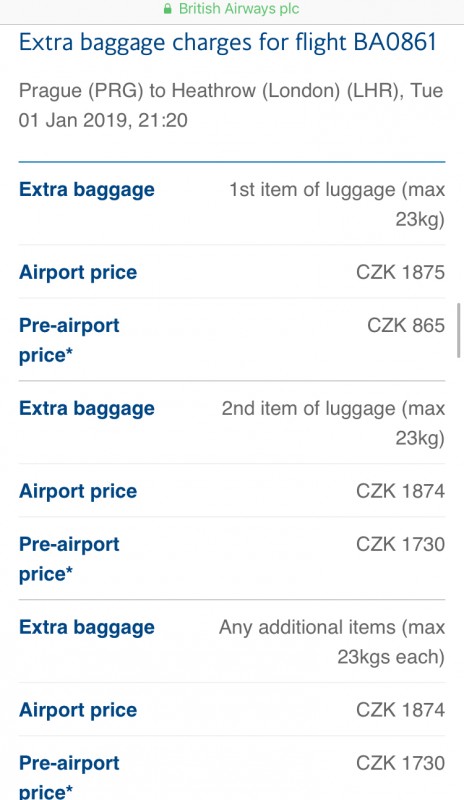Click the second Extra baggage row label
This screenshot has width=464, height=800.
87,408
